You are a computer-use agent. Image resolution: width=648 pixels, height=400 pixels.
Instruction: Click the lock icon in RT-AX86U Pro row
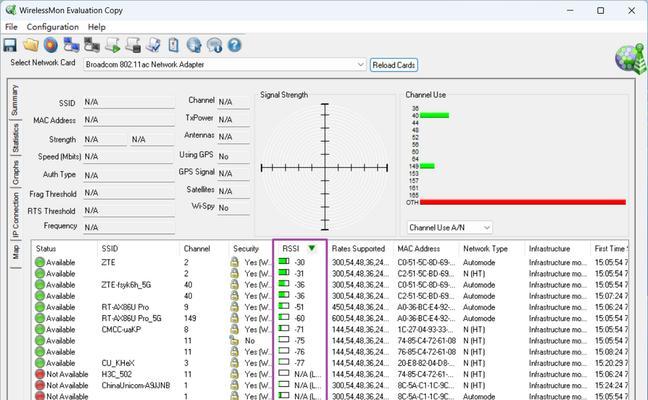[x=234, y=307]
